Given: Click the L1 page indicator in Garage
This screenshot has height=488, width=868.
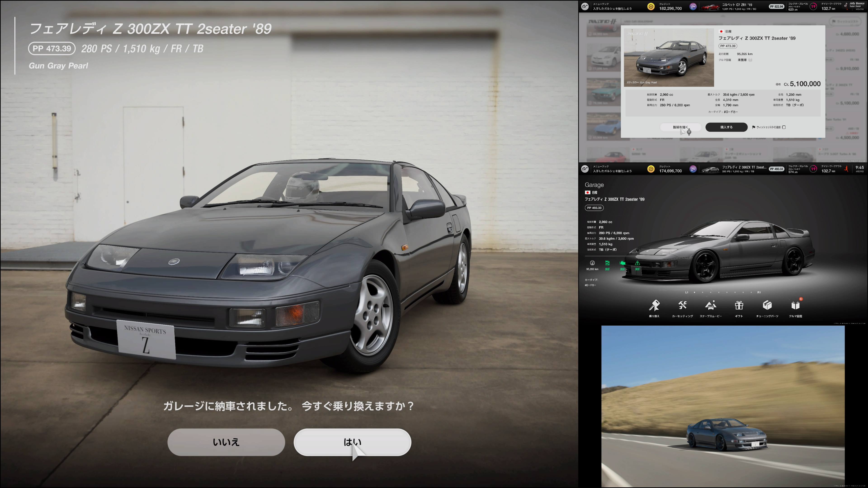Looking at the screenshot, I should (x=687, y=292).
